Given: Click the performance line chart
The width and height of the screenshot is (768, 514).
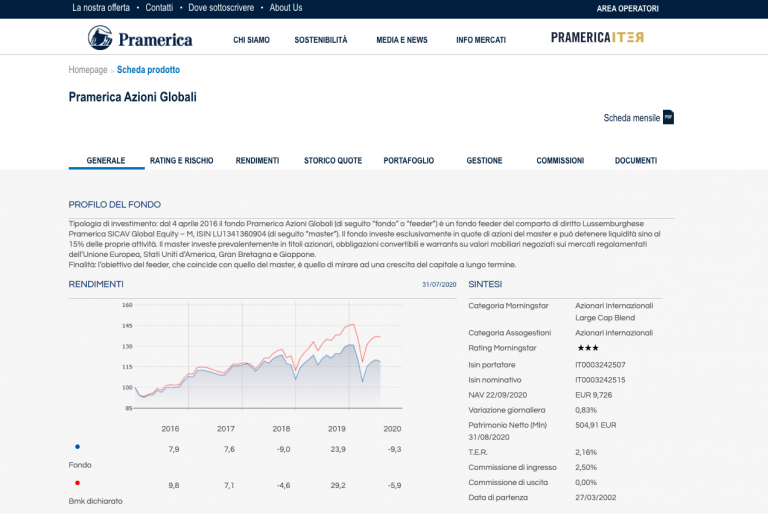Looking at the screenshot, I should point(262,356).
